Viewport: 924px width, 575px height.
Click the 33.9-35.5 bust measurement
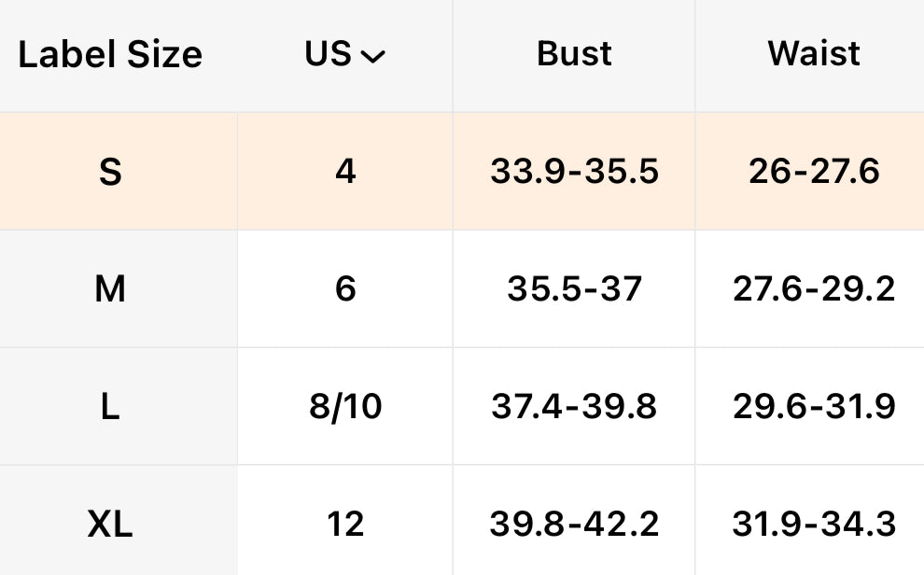coord(574,173)
